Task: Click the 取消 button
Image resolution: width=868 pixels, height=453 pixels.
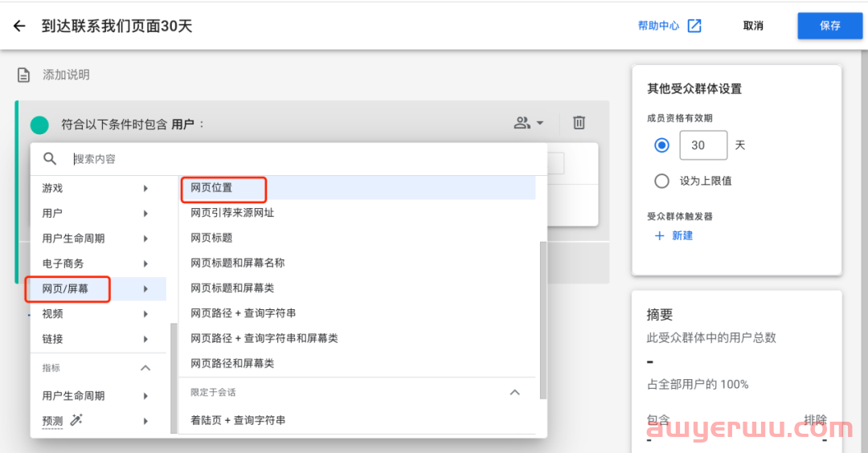Action: pyautogui.click(x=753, y=26)
